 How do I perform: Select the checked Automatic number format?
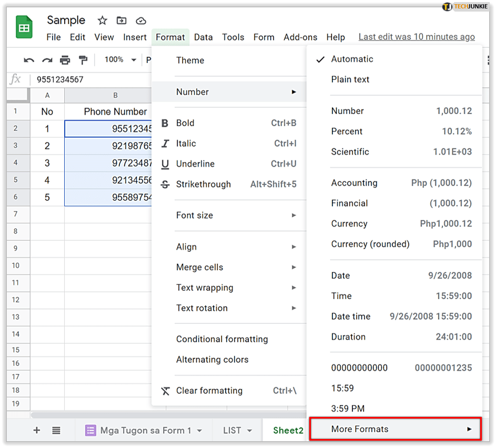[x=352, y=59]
